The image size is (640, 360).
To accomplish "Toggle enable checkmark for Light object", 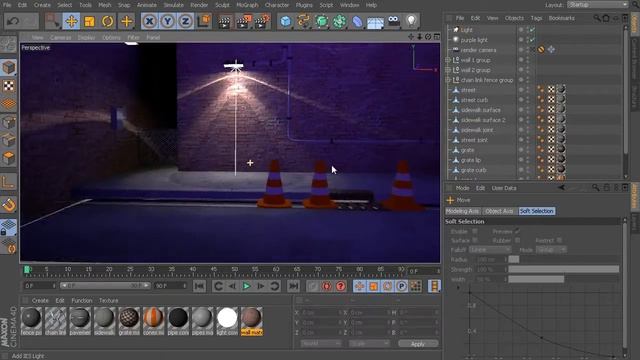I will pos(532,30).
